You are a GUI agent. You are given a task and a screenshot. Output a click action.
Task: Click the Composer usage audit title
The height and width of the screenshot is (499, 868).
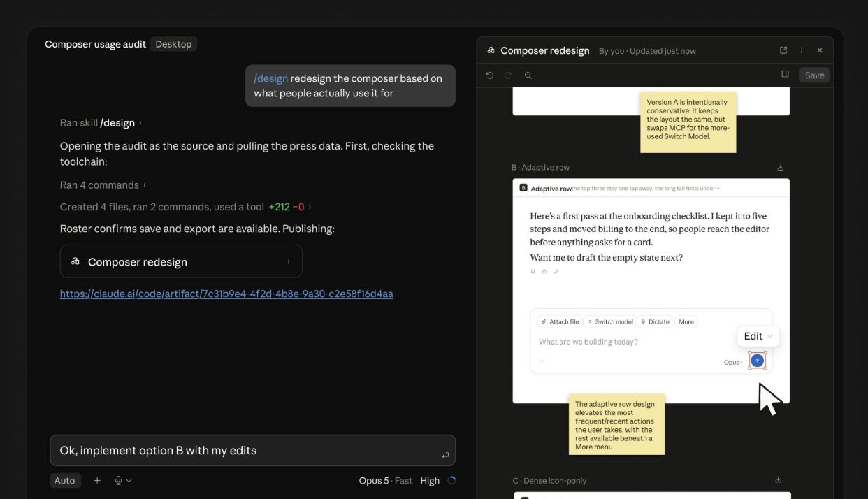pyautogui.click(x=95, y=44)
